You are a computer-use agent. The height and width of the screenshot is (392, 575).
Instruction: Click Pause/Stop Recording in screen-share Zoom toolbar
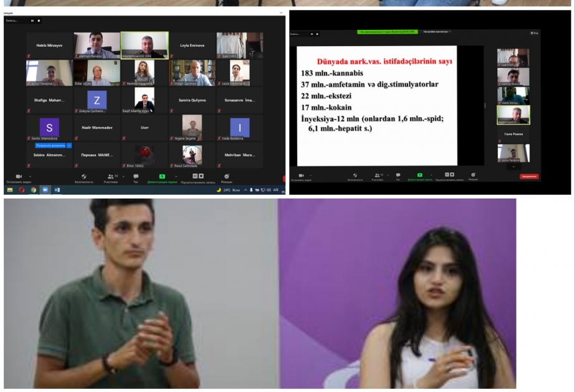pyautogui.click(x=450, y=177)
